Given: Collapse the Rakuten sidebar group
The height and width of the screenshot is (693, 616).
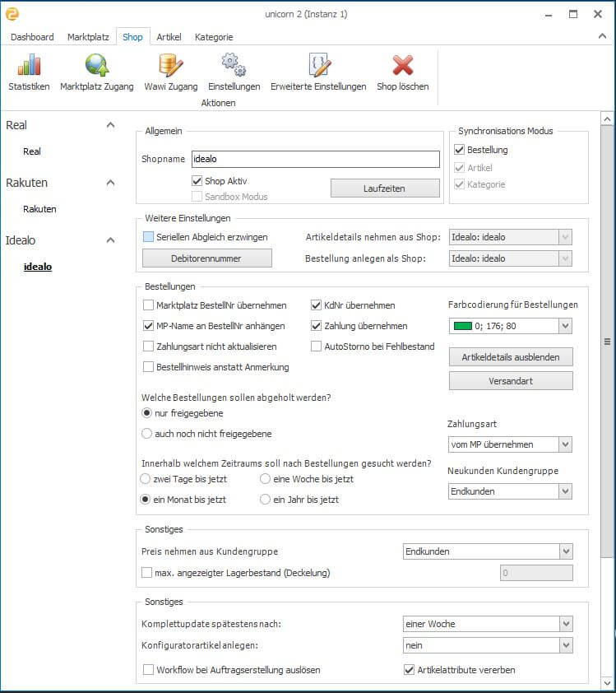Looking at the screenshot, I should [x=110, y=183].
